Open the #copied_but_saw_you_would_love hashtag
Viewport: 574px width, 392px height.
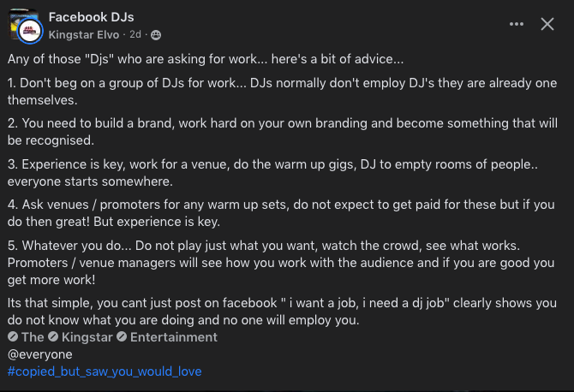click(105, 371)
